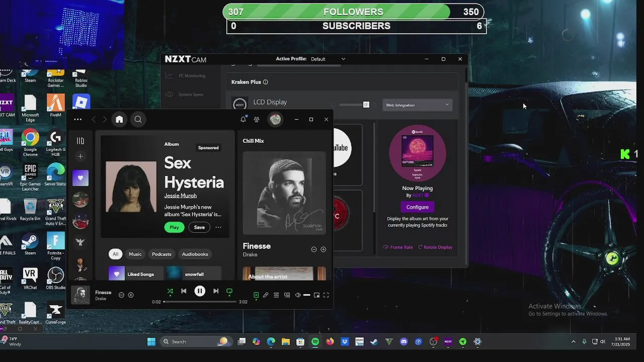Skip to next track
Viewport: 644px width, 362px height.
216,291
